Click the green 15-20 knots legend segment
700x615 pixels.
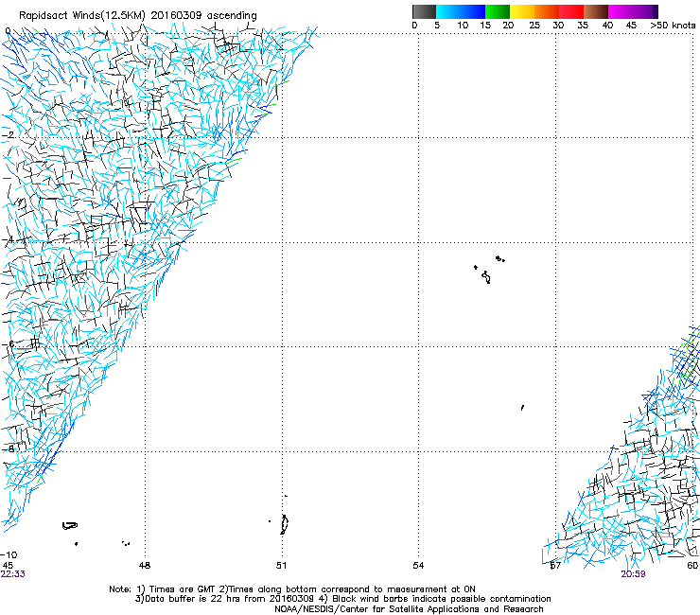click(498, 11)
